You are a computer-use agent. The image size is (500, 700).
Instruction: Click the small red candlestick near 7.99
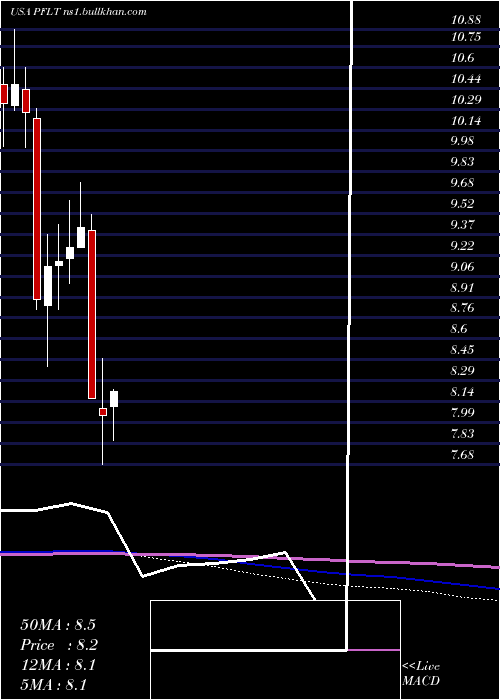[103, 412]
